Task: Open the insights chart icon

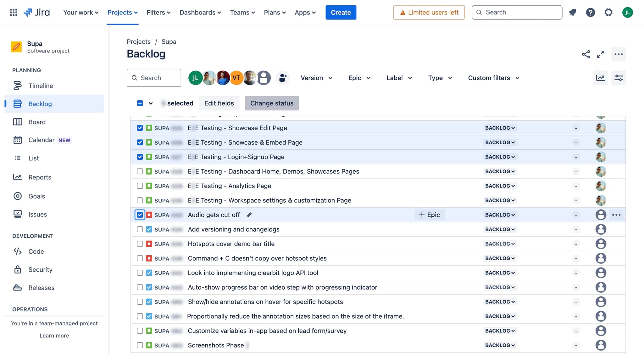Action: coord(600,78)
